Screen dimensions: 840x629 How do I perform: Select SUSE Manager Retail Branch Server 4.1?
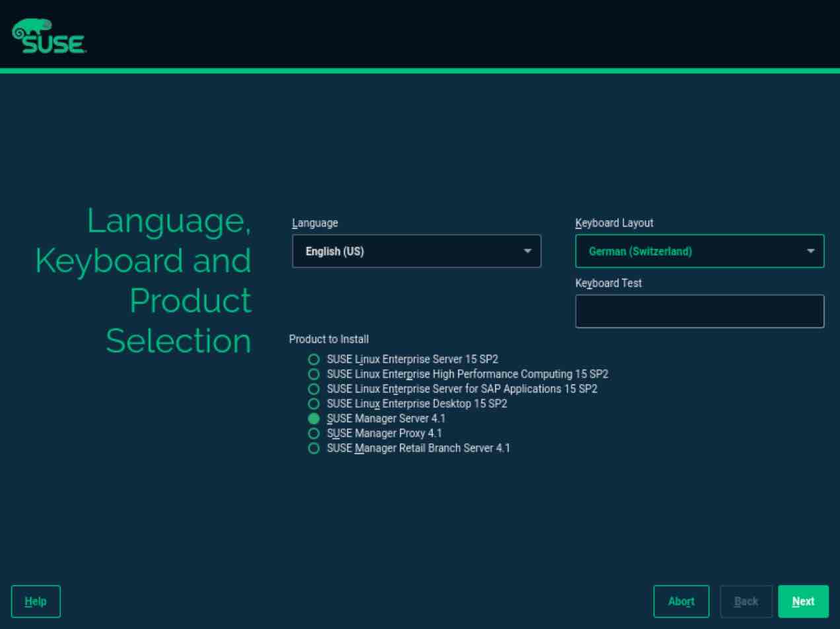[x=409, y=448]
